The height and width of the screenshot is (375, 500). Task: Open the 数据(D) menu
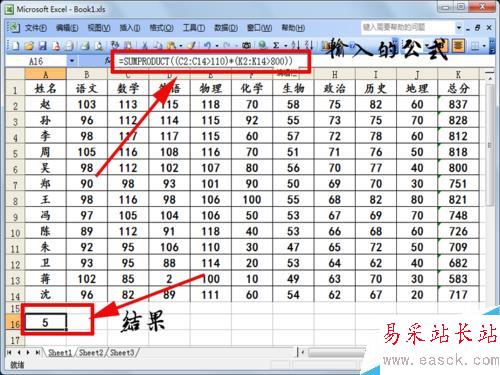pyautogui.click(x=226, y=28)
